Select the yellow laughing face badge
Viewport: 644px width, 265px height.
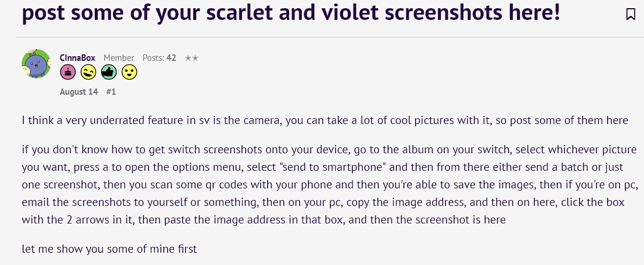point(88,73)
